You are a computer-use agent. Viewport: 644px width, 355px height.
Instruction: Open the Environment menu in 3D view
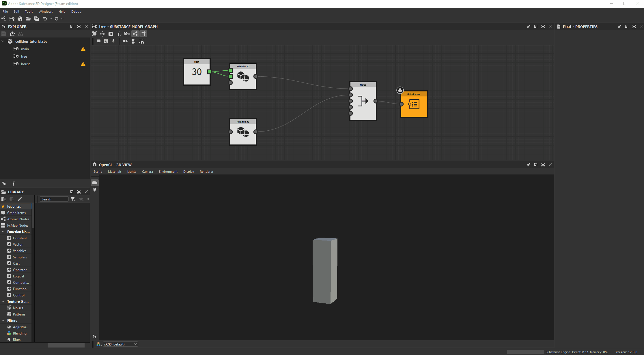pos(168,172)
